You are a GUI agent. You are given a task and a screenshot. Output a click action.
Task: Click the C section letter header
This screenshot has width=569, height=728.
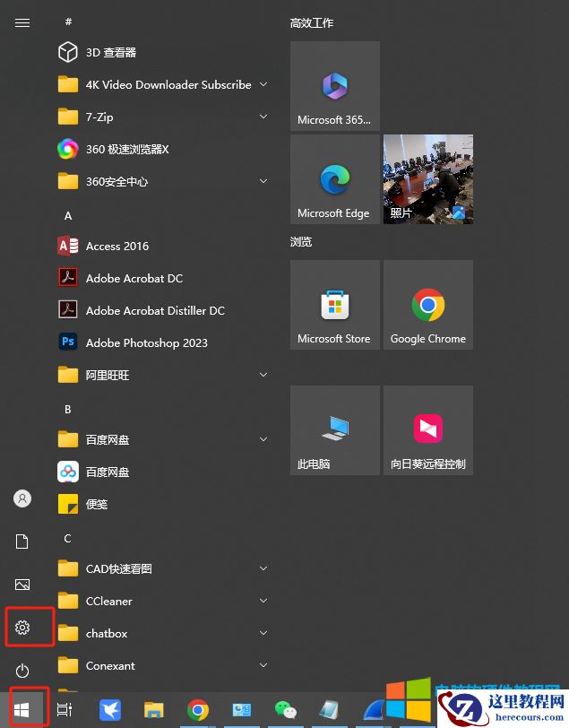coord(68,539)
